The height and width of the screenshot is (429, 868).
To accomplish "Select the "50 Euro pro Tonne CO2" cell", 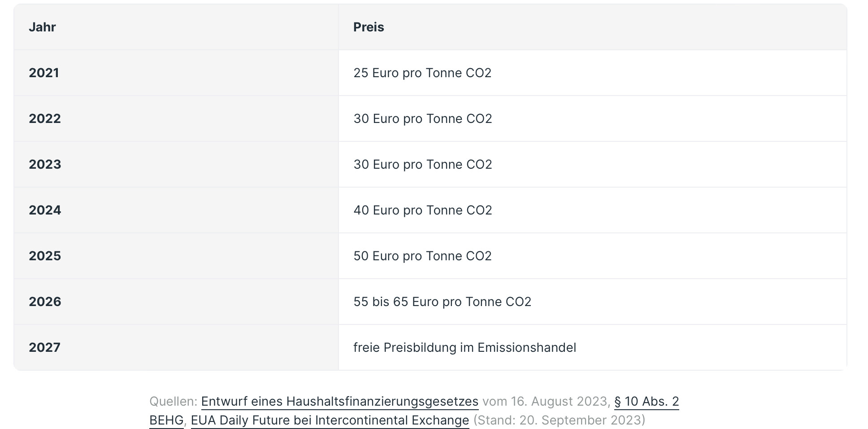I will tap(422, 256).
